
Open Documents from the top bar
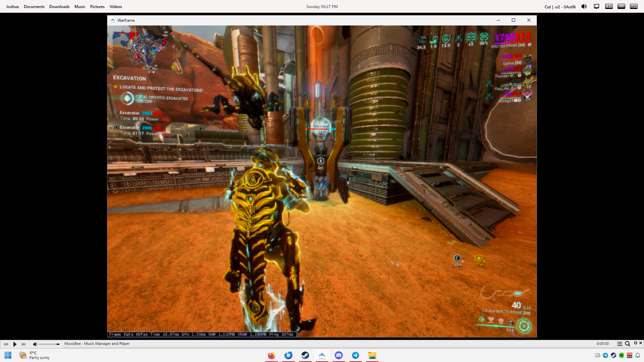pyautogui.click(x=34, y=7)
